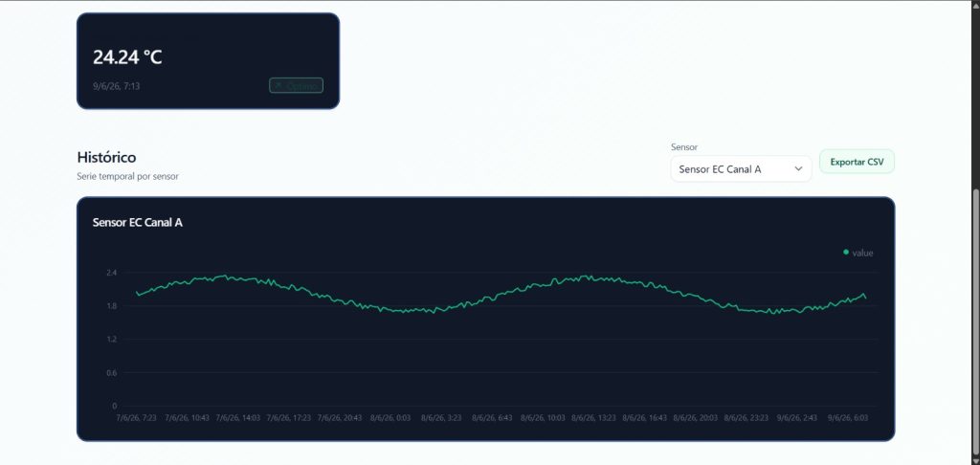This screenshot has width=980, height=465.
Task: Click the 9/6/26, 2:43 x-axis label
Action: 797,417
